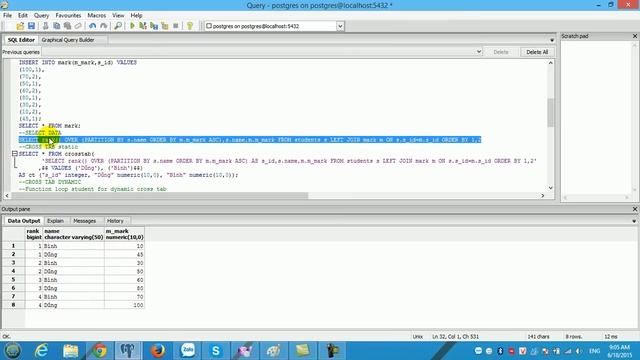Open Internet Explorer from the taskbar

(x=41, y=351)
